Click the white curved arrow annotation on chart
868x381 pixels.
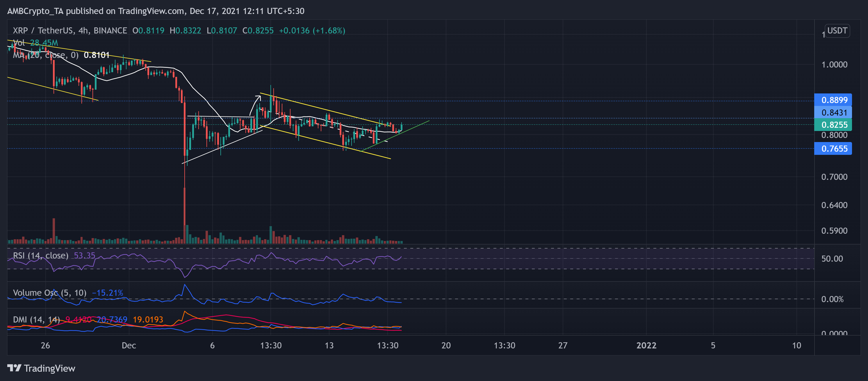coord(255,105)
